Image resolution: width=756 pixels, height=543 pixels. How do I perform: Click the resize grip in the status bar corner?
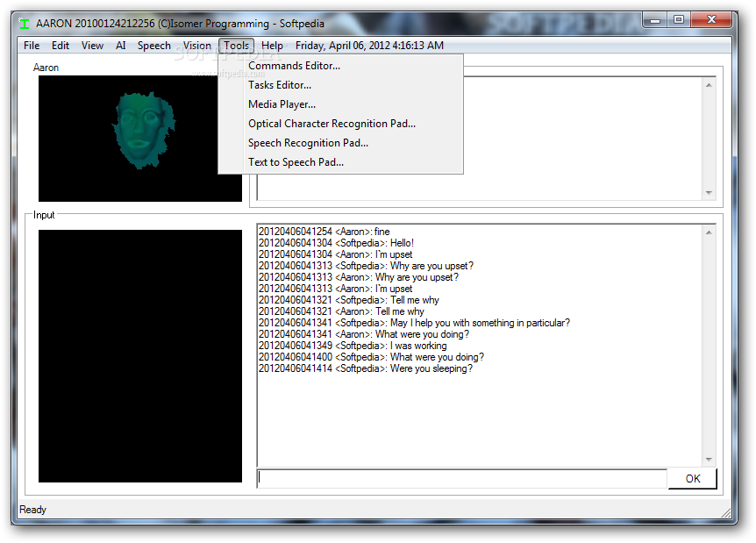(725, 512)
